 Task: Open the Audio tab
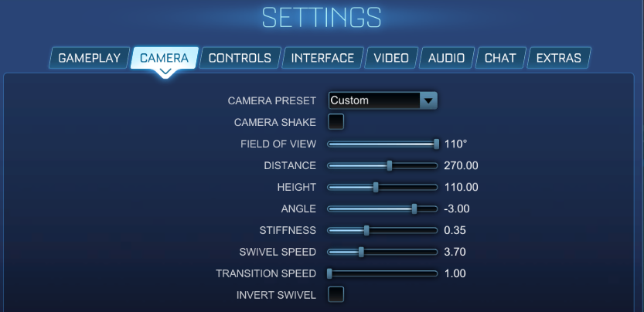point(446,58)
